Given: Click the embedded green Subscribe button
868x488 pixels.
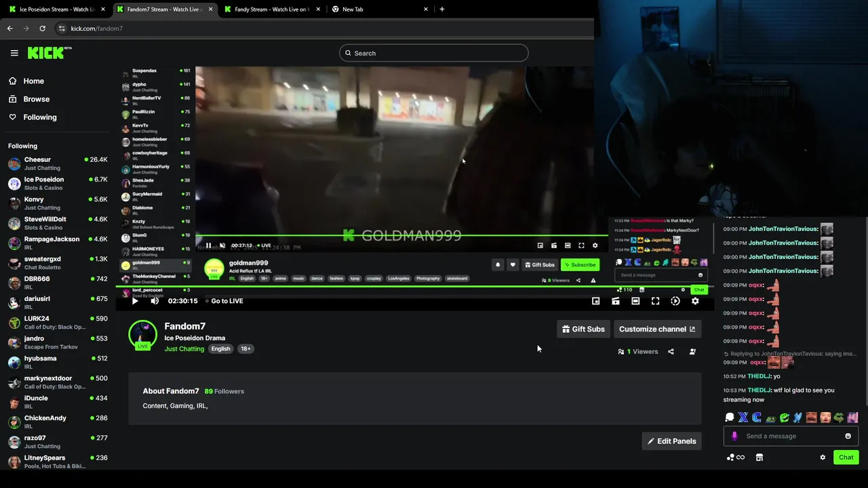Looking at the screenshot, I should tap(580, 265).
